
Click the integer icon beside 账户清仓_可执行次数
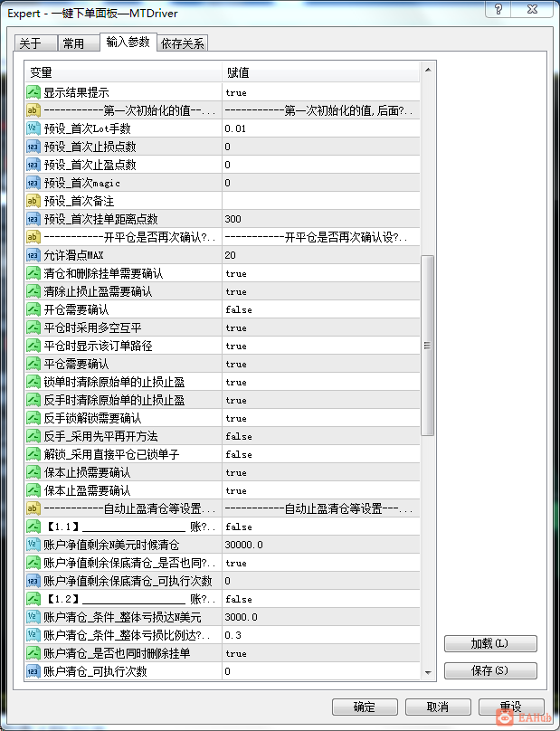pos(33,671)
